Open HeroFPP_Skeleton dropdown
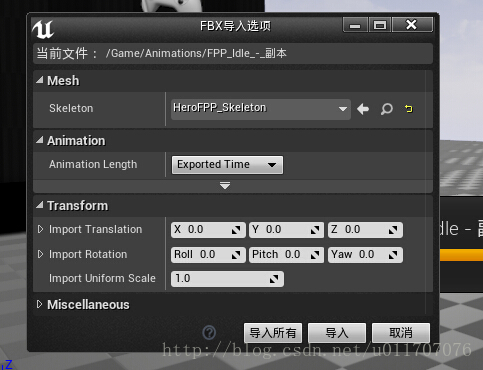Viewport: 483px width, 370px height. [x=261, y=109]
